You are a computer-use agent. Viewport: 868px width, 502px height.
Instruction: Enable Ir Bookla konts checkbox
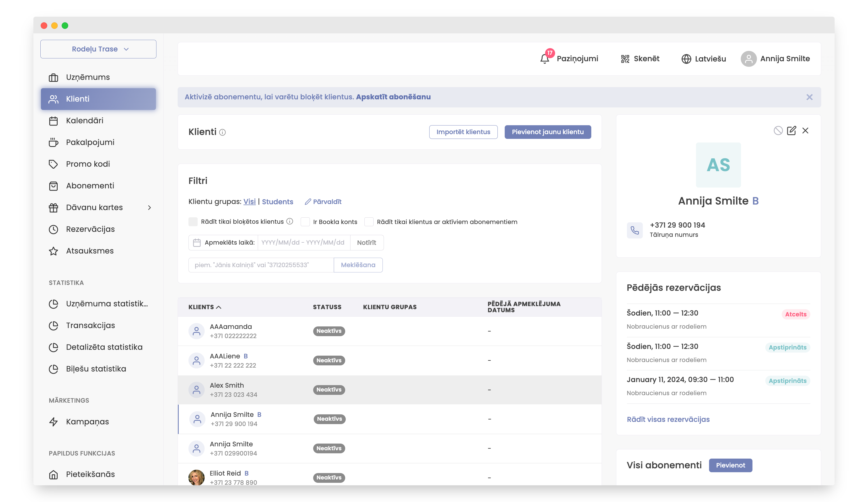point(305,222)
